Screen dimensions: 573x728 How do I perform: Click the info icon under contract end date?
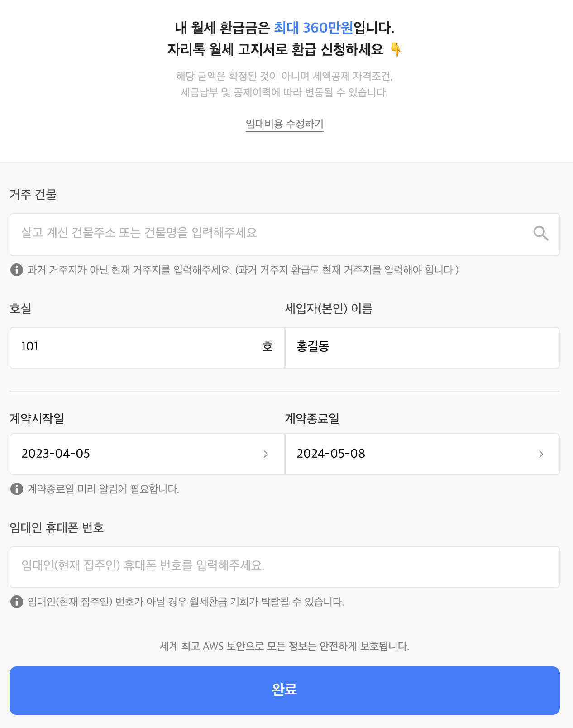(x=16, y=489)
